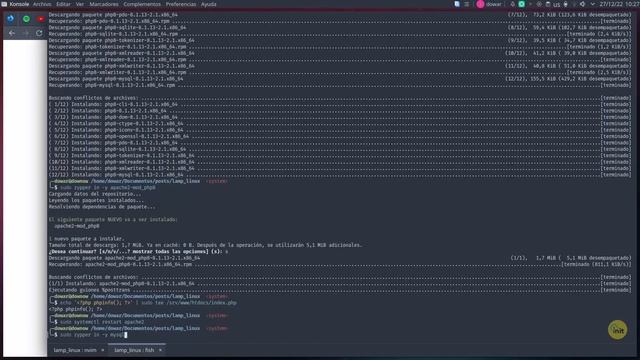This screenshot has height=360, width=640.
Task: Click the date and time clock
Action: [x=619, y=4]
